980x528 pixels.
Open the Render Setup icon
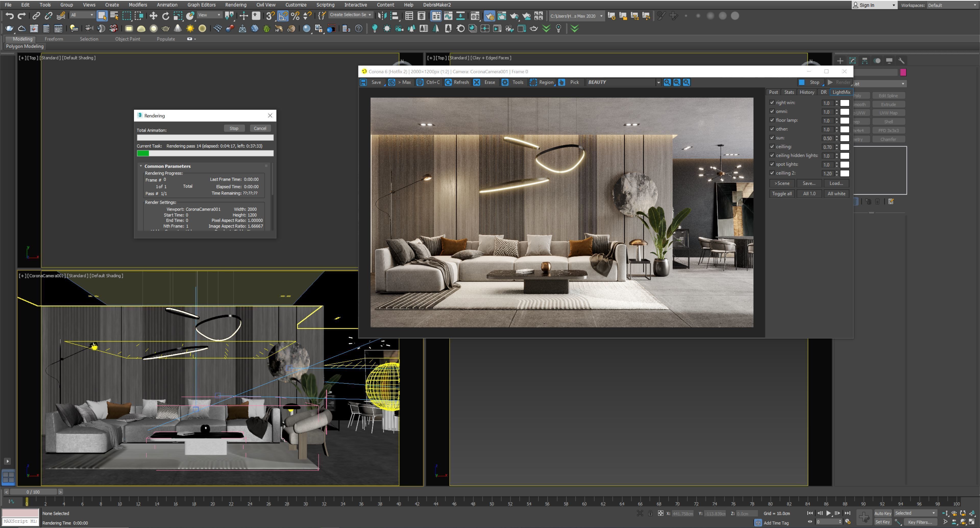[x=490, y=16]
